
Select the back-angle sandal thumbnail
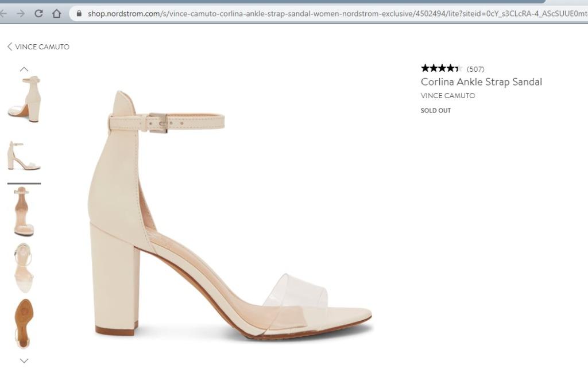[x=24, y=99]
